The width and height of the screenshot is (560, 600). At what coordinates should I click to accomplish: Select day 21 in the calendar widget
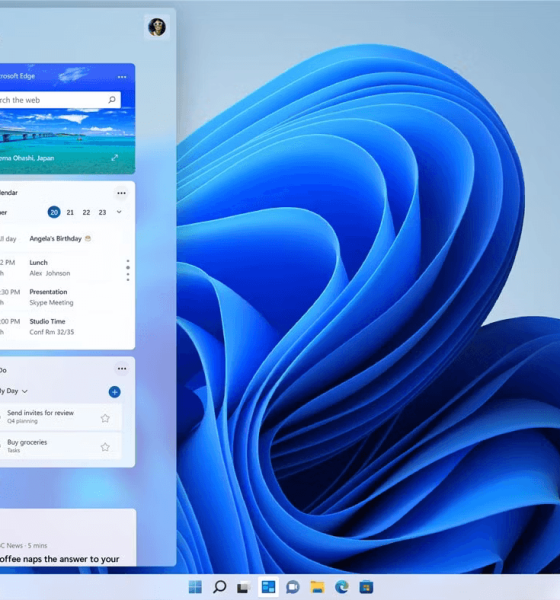(x=70, y=212)
